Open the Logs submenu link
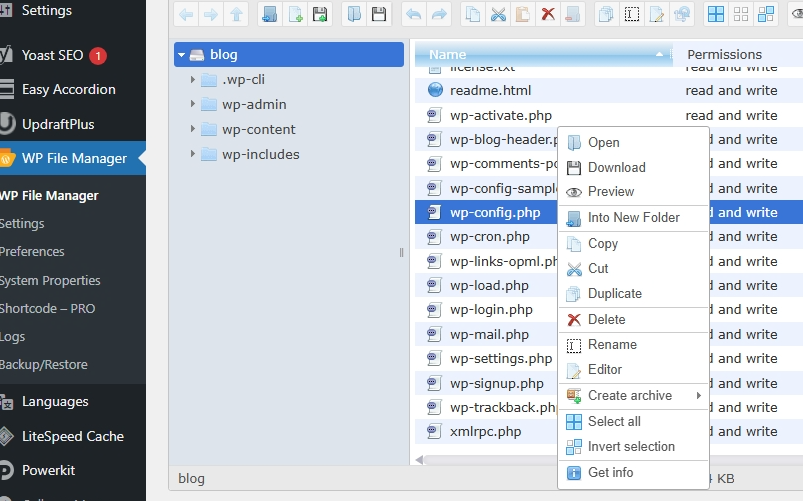 click(12, 337)
